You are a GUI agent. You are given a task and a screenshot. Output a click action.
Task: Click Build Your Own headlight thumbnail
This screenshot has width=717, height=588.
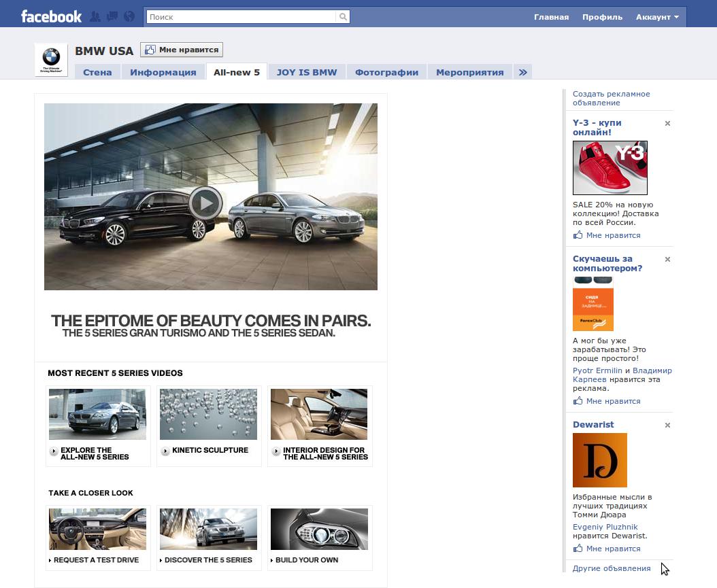[x=319, y=529]
